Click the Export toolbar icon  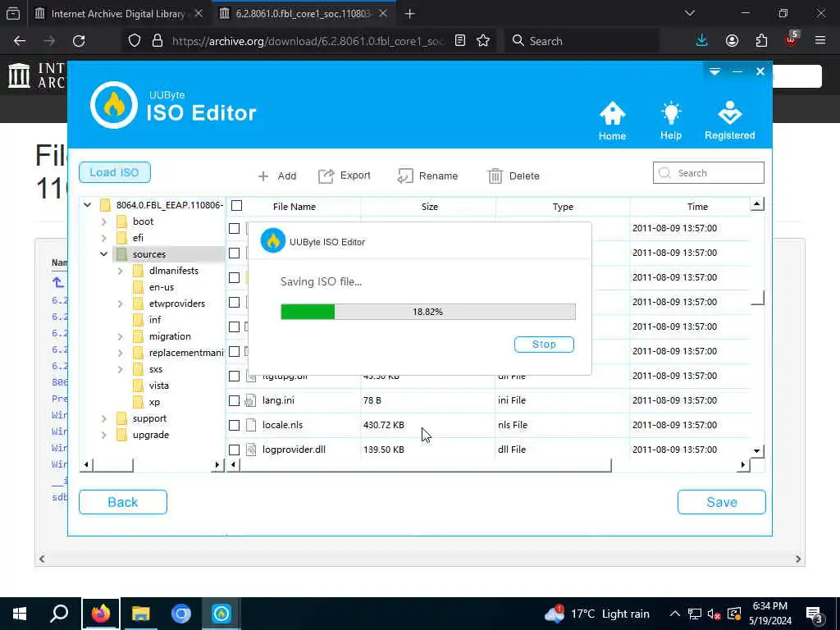[326, 176]
